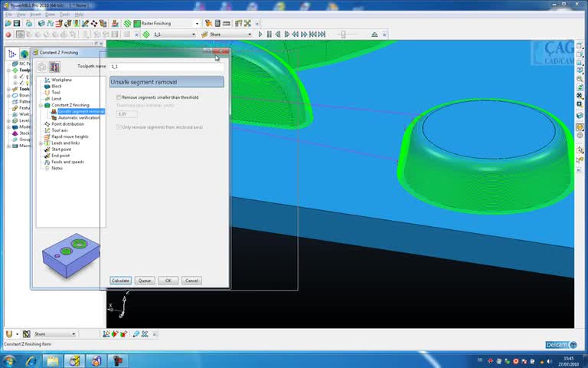Image resolution: width=588 pixels, height=368 pixels.
Task: Open Windows Explorer folder in taskbar
Action: point(53,361)
